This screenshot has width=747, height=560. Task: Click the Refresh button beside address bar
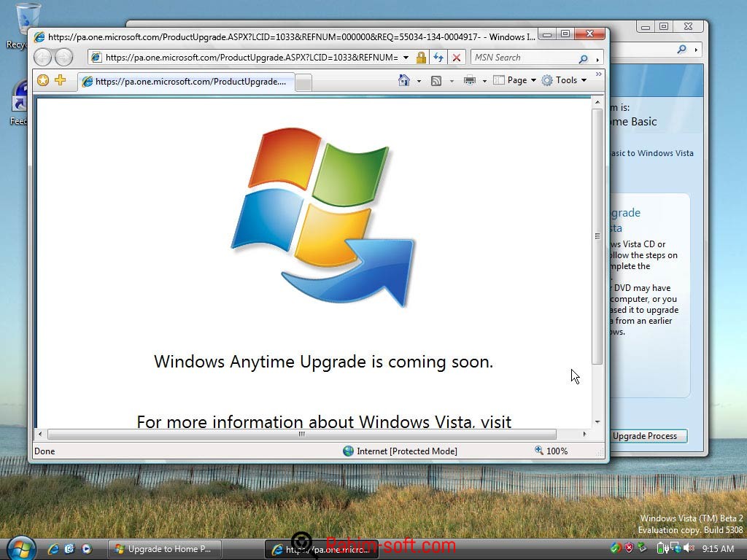(x=438, y=58)
